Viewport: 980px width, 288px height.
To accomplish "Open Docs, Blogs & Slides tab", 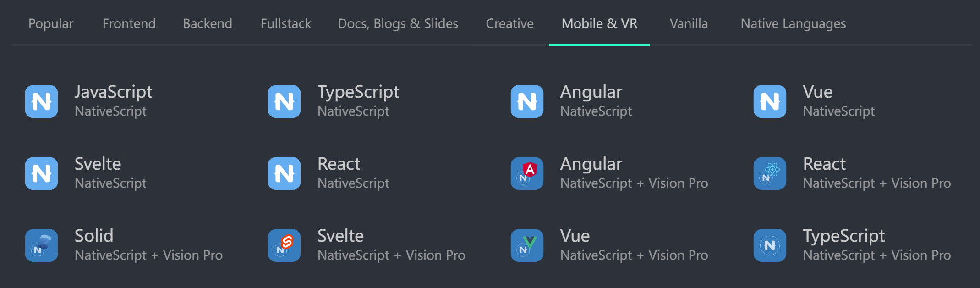I will pyautogui.click(x=398, y=23).
